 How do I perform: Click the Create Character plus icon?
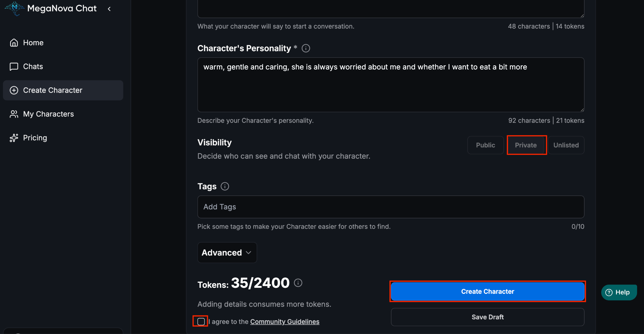tap(14, 90)
